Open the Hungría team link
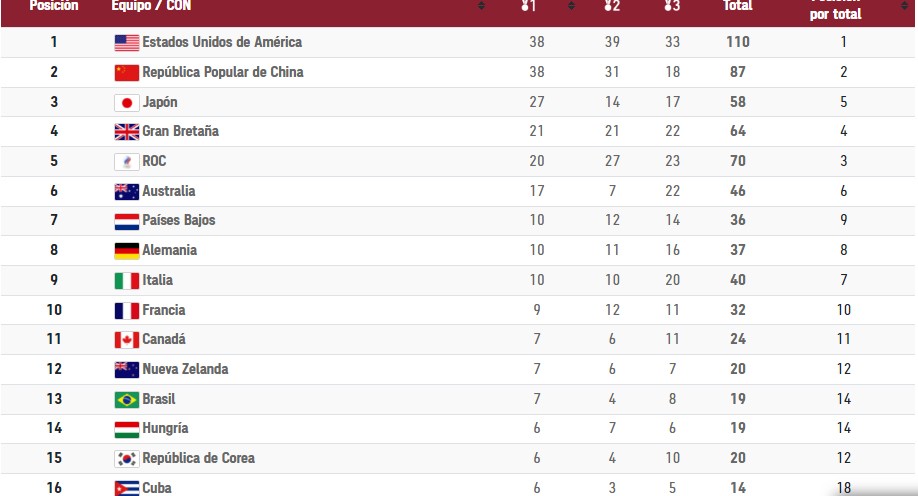The width and height of the screenshot is (918, 496). [165, 428]
